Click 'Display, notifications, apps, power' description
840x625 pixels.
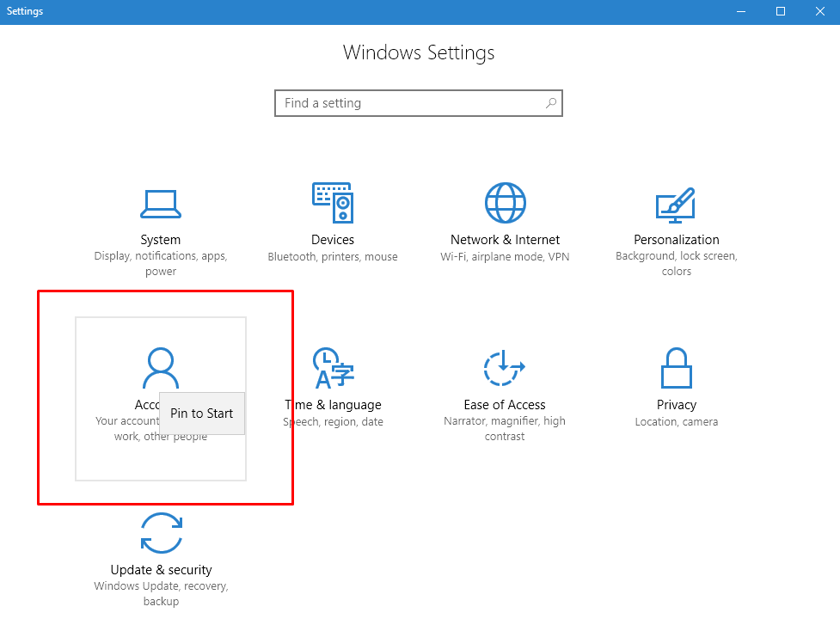(161, 263)
